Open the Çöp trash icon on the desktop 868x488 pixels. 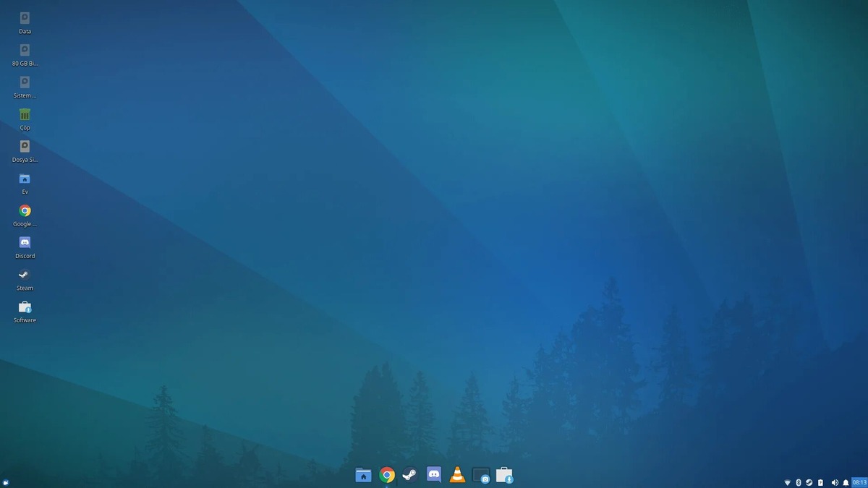(x=24, y=116)
